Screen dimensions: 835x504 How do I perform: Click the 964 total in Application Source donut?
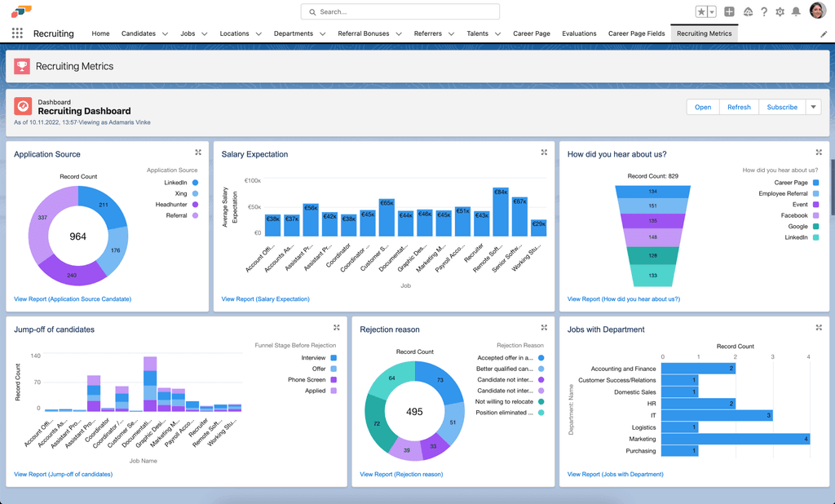[77, 237]
